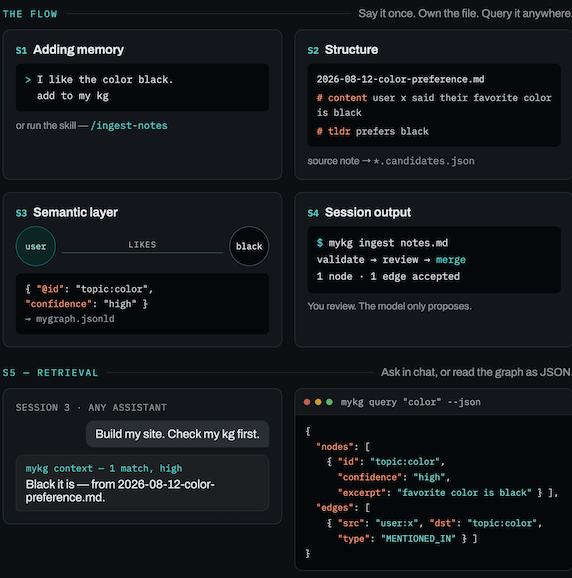Click the 'I like the color black' prompt box
The width and height of the screenshot is (572, 578).
pos(142,87)
